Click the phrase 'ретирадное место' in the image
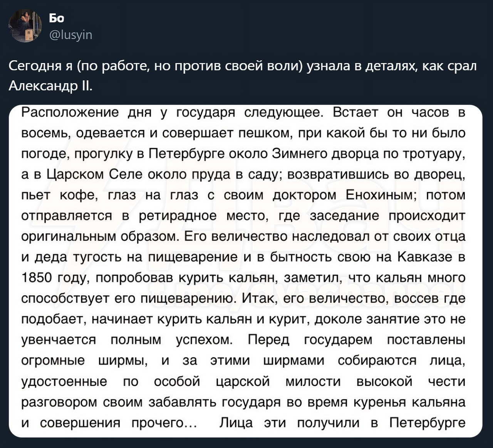 click(x=203, y=216)
